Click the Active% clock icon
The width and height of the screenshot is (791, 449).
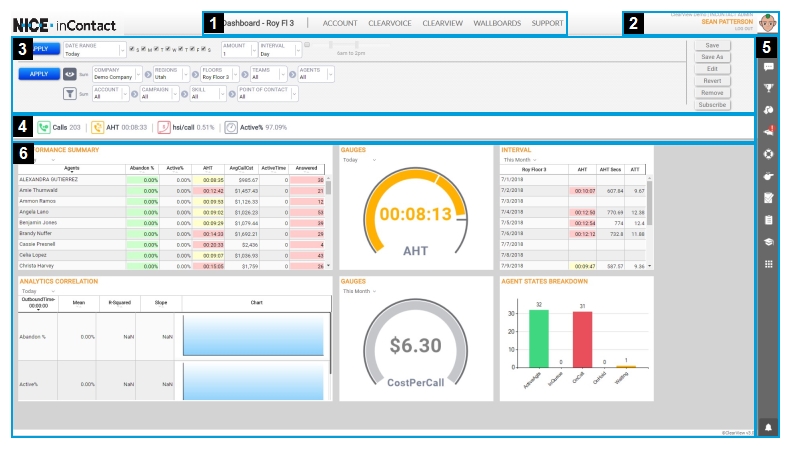pos(231,127)
